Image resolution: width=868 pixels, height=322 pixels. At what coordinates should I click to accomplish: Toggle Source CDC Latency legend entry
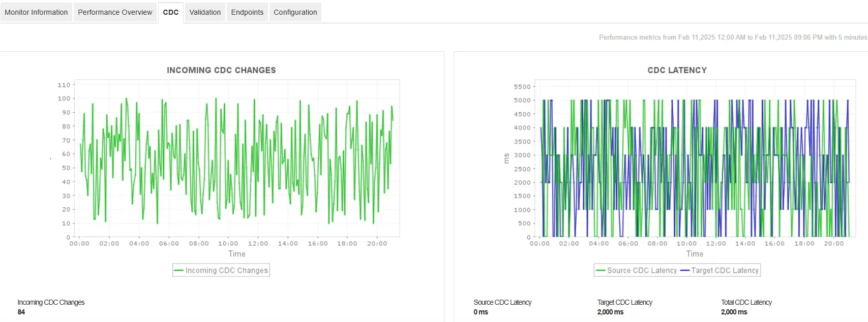coord(636,270)
